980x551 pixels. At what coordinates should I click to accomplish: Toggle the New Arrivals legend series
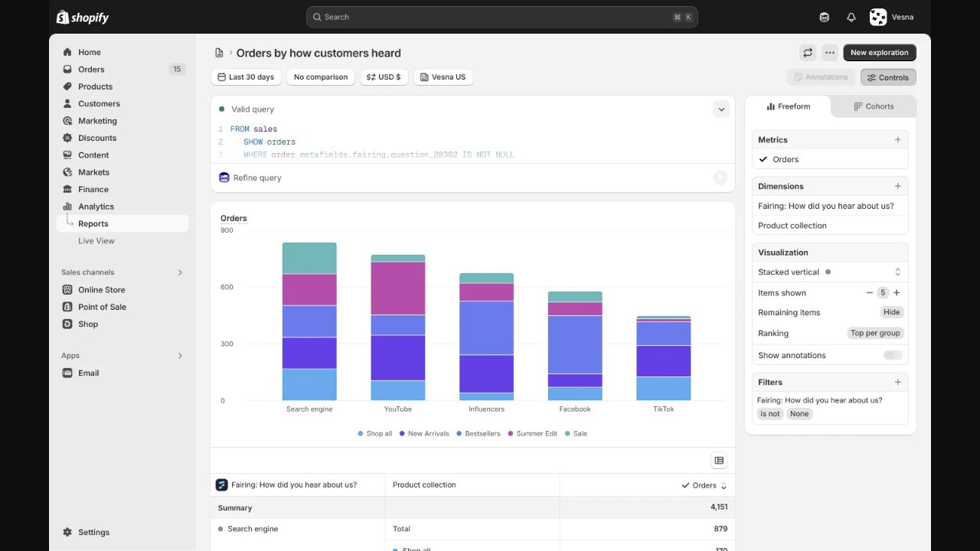[423, 433]
